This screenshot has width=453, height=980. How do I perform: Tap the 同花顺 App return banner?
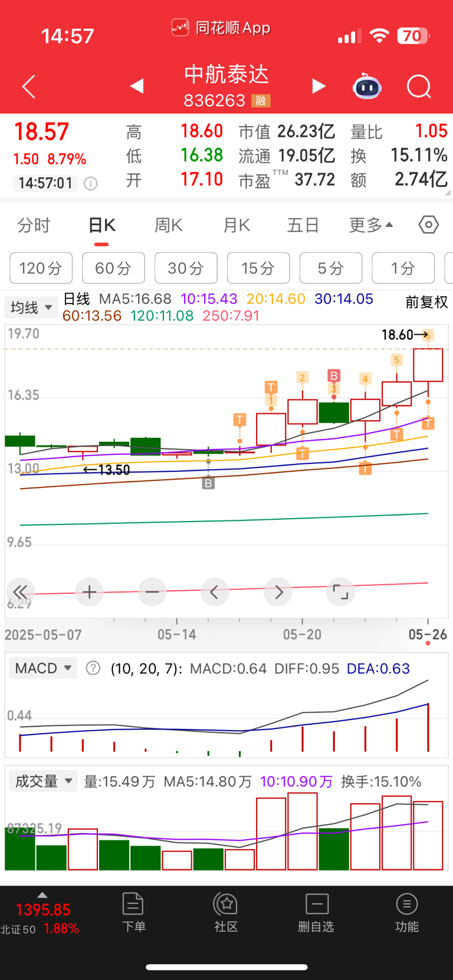pos(221,28)
